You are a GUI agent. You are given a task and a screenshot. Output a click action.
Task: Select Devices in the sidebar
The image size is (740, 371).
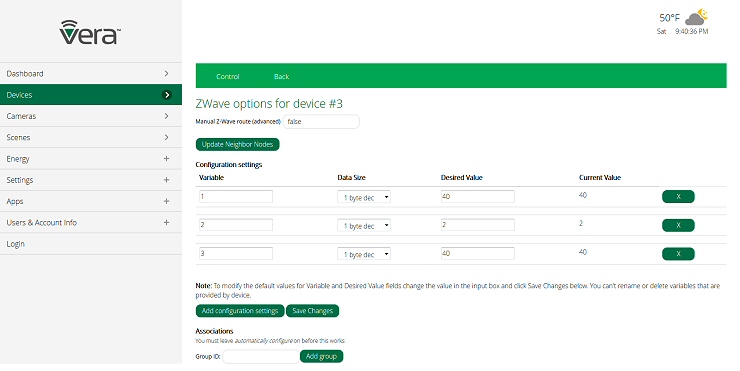point(91,95)
